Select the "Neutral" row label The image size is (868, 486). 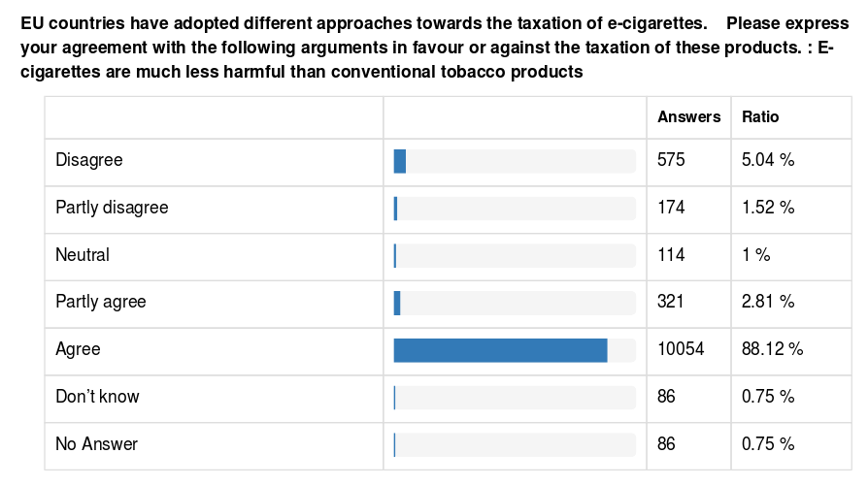coord(83,255)
